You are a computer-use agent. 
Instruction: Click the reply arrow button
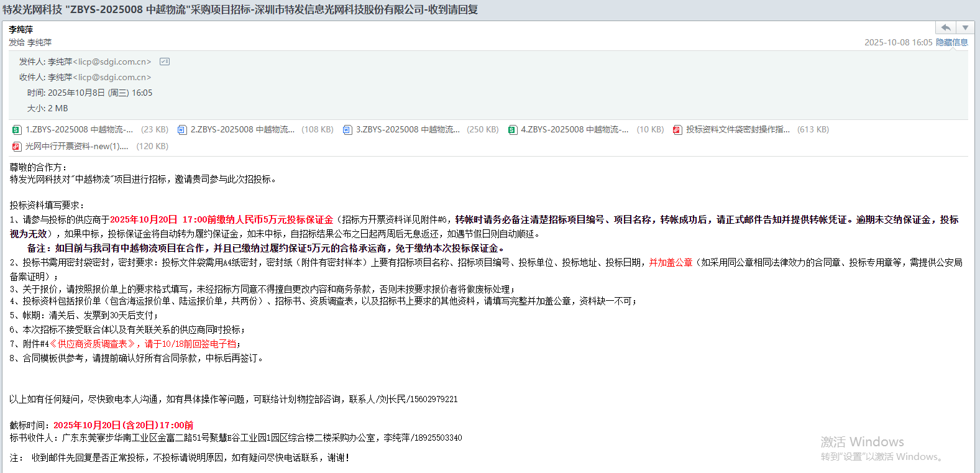[x=945, y=28]
